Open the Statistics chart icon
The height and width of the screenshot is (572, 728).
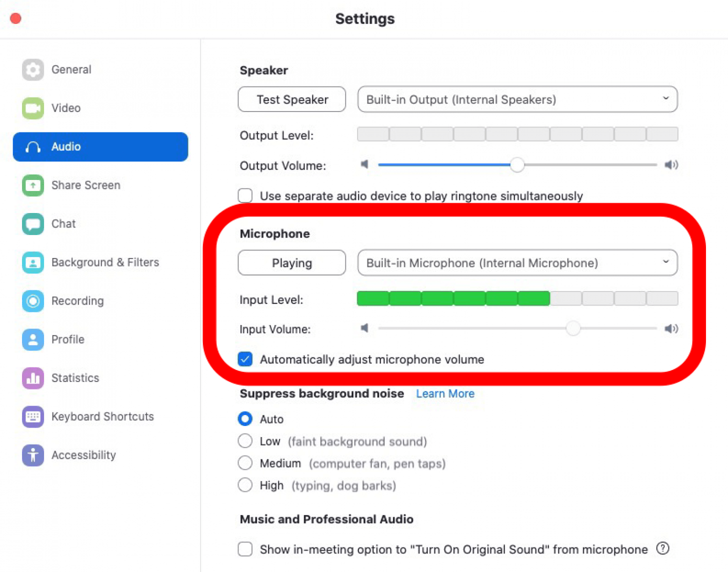tap(33, 378)
